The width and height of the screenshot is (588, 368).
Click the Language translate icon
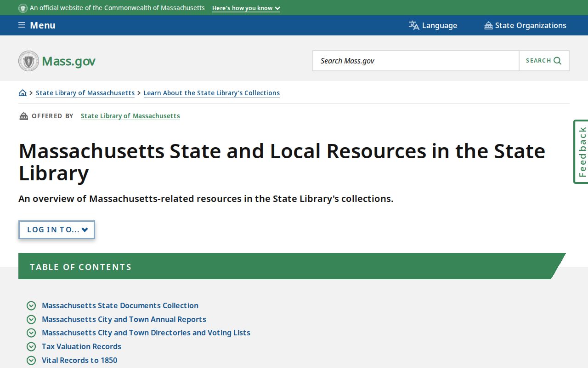pyautogui.click(x=414, y=25)
